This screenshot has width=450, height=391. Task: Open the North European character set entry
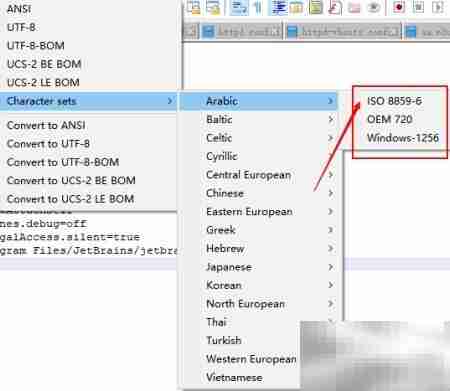259,304
